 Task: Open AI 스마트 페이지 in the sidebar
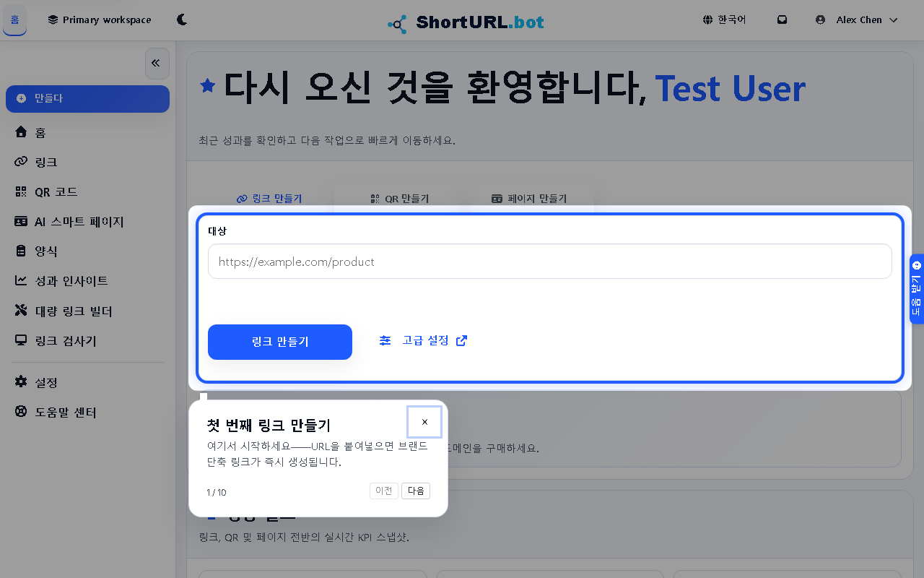point(87,222)
